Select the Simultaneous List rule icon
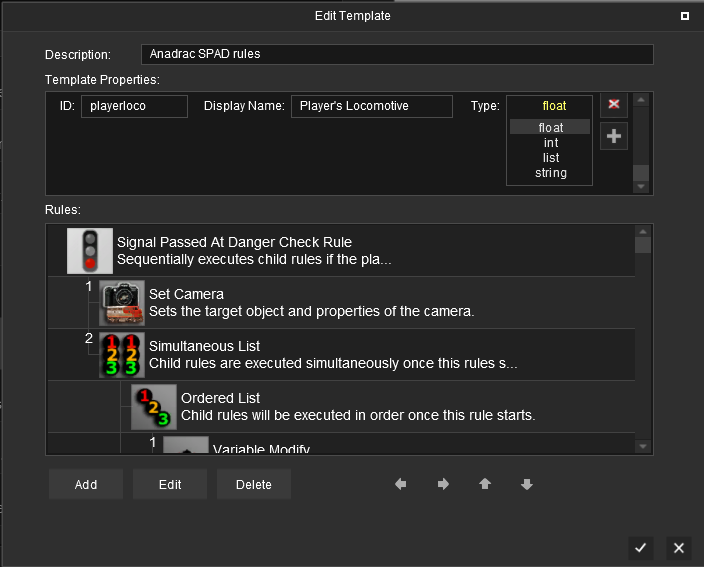 (x=122, y=355)
